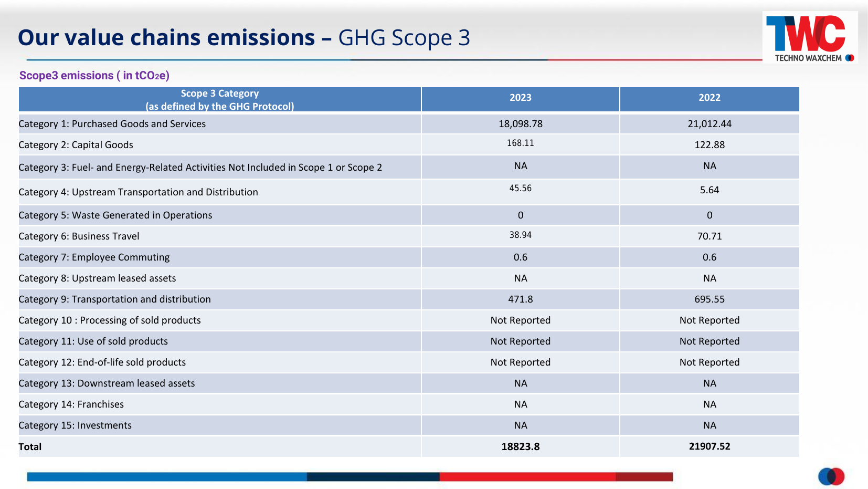Select 'Category 5: Waste Generated in Operations'
This screenshot has height=489, width=868.
(115, 215)
